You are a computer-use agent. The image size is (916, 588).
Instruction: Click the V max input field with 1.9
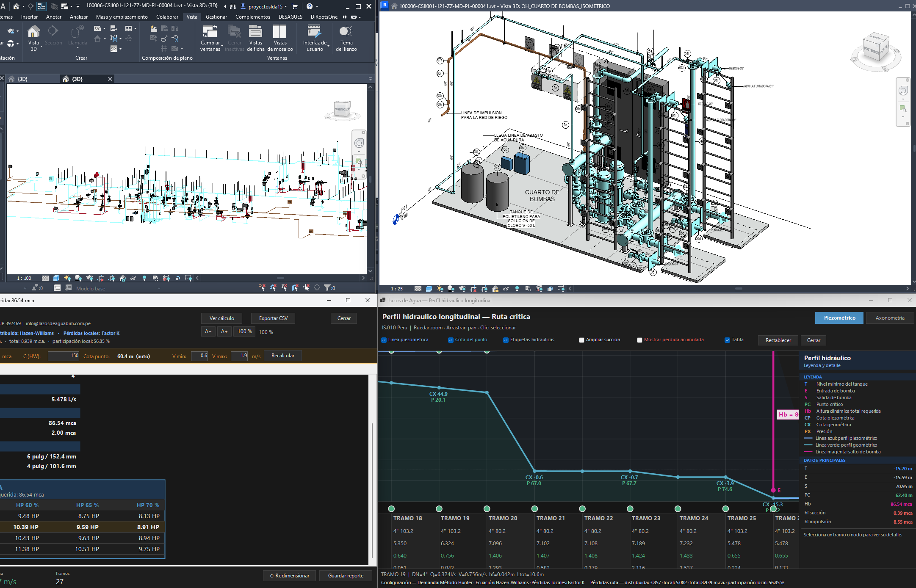click(x=239, y=356)
